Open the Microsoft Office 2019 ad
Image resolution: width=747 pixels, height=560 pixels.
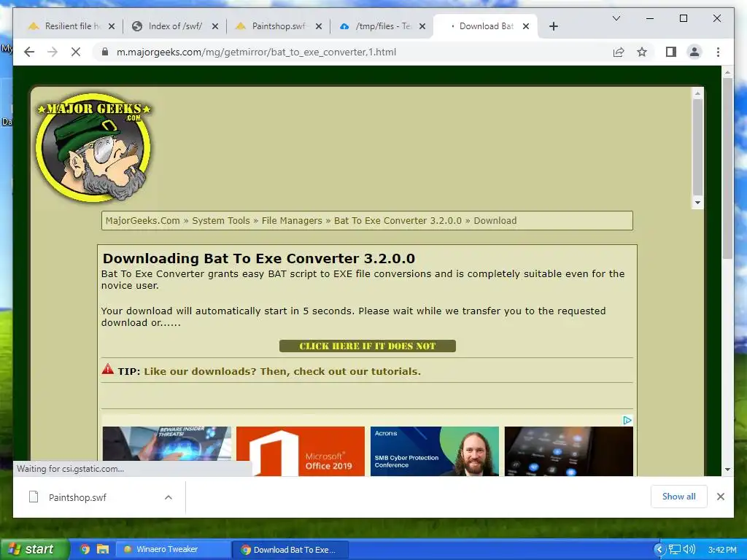pos(301,451)
